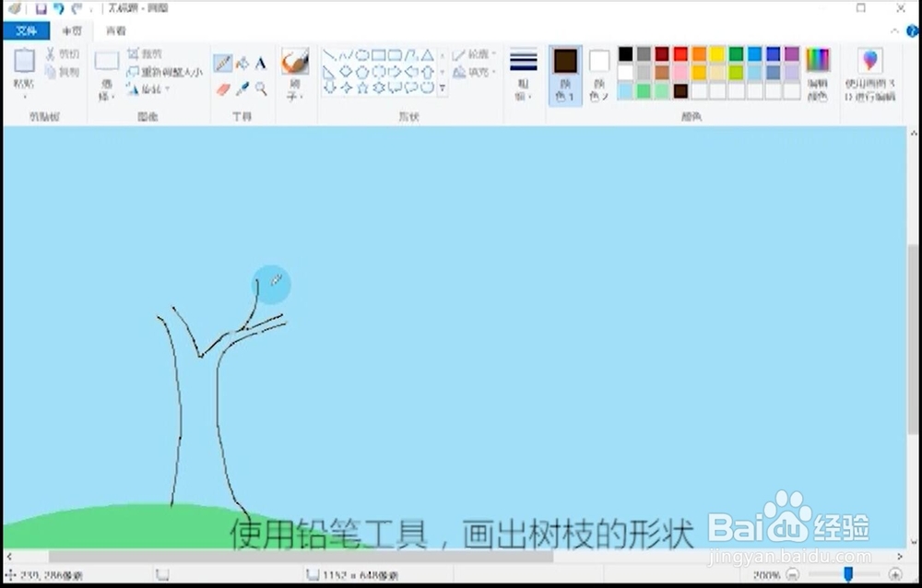The width and height of the screenshot is (922, 588).
Task: Select the oval shape tool
Action: [361, 53]
